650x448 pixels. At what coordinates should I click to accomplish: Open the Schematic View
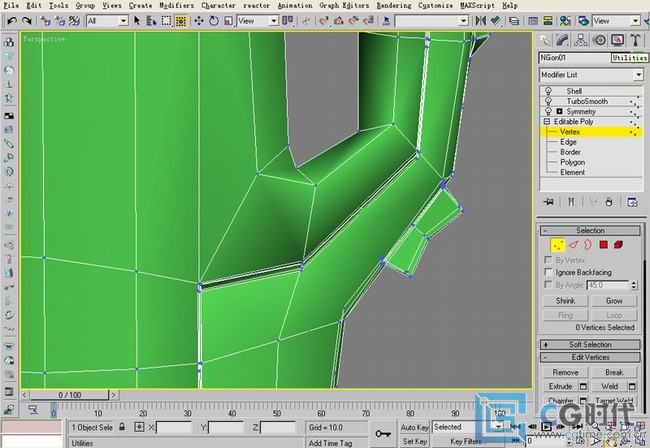coord(548,21)
